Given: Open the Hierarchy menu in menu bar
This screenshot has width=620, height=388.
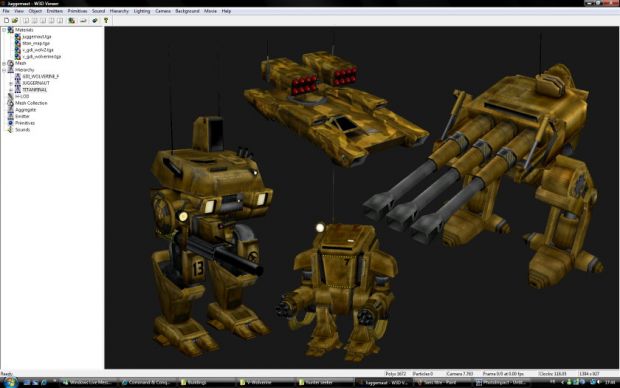Looking at the screenshot, I should pyautogui.click(x=119, y=11).
